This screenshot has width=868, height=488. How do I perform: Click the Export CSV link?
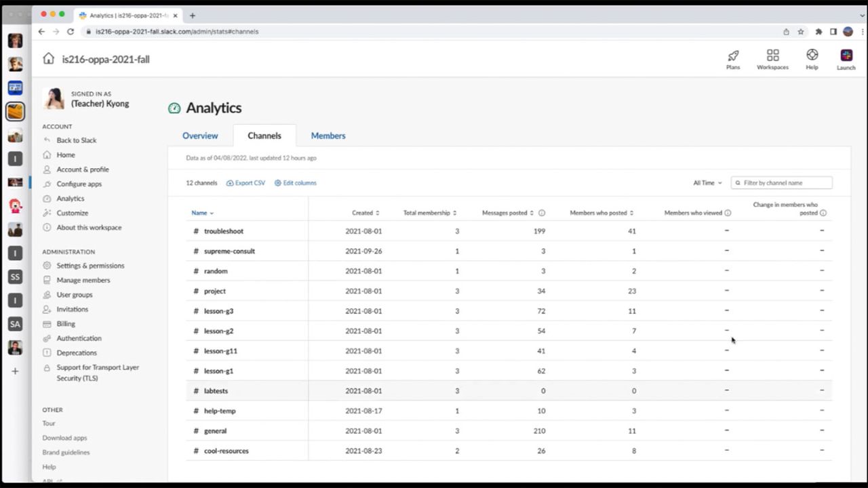pyautogui.click(x=245, y=183)
